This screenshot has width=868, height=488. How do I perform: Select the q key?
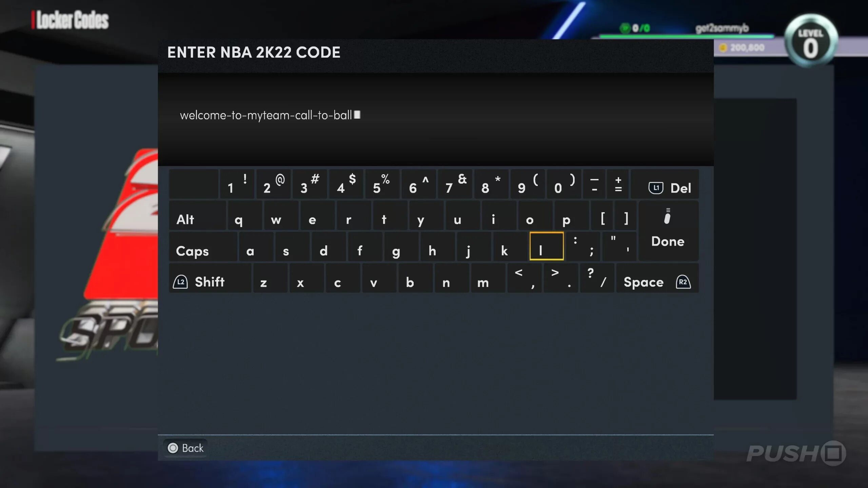(x=245, y=216)
